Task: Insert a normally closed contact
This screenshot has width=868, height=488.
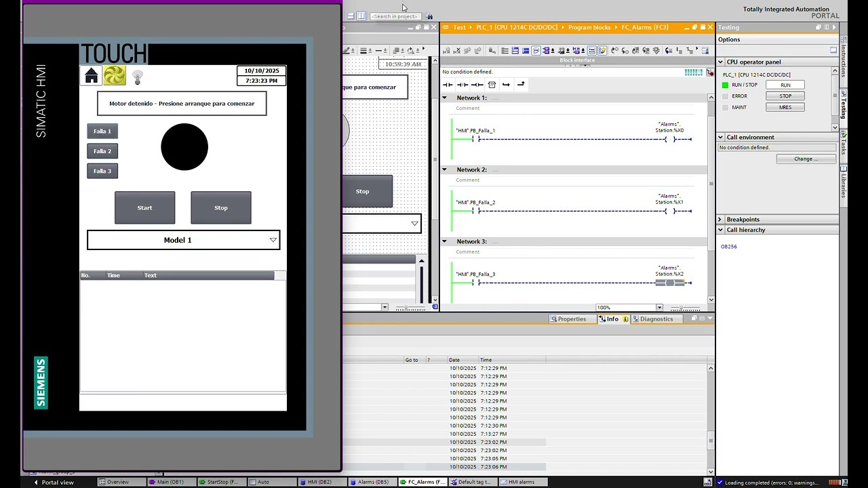Action: tap(462, 85)
